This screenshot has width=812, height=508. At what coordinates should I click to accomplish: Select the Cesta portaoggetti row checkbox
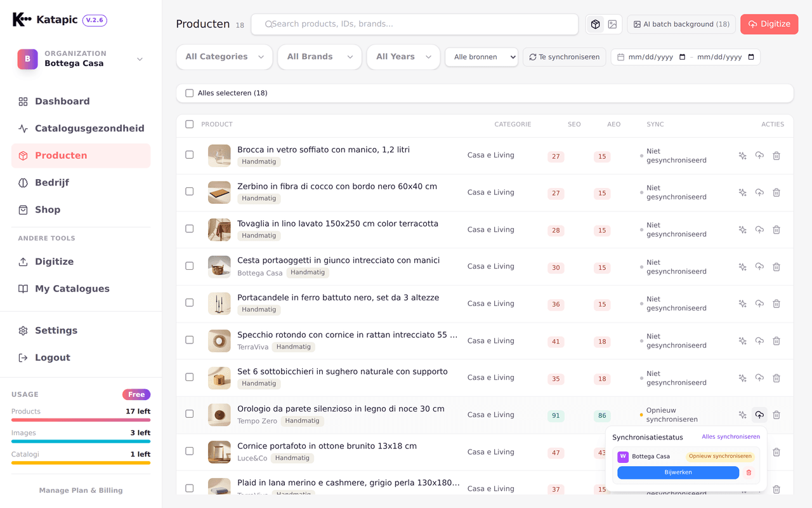(189, 266)
